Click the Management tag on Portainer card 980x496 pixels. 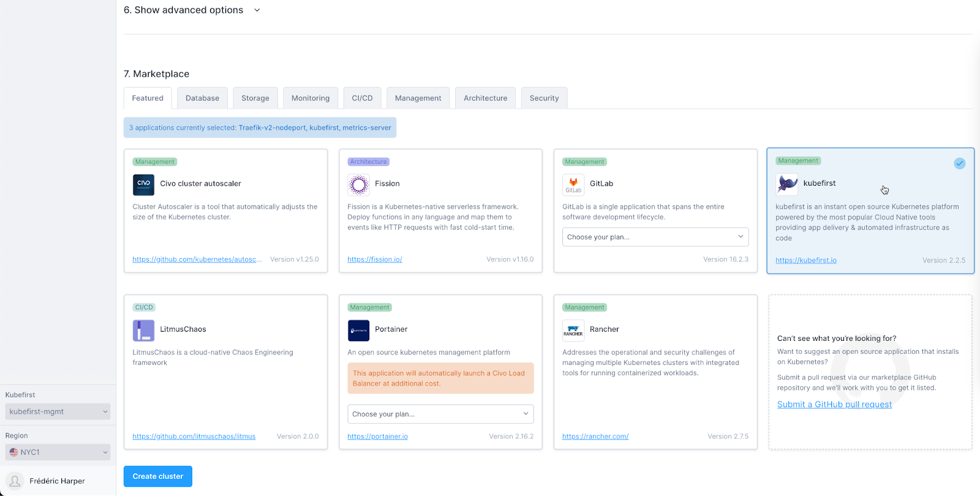tap(369, 308)
